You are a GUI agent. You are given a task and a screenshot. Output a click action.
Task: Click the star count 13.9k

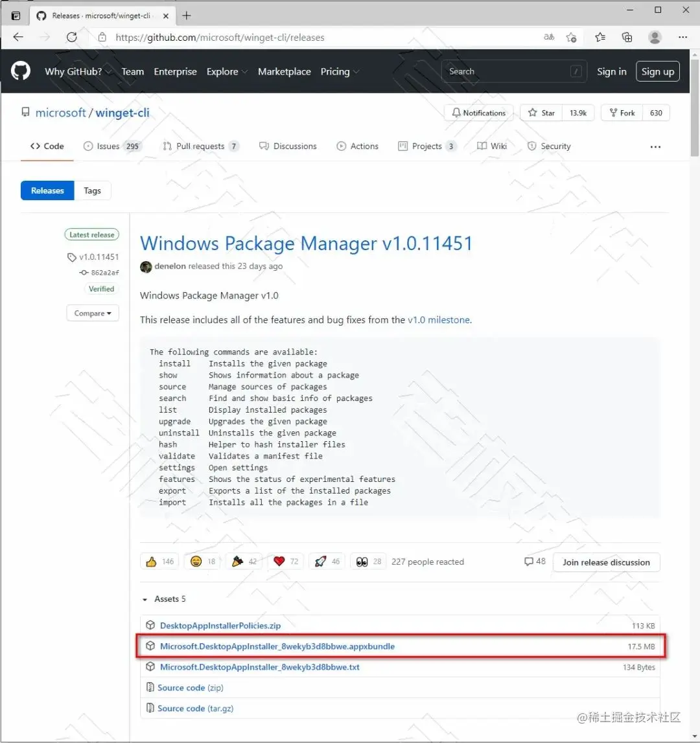[578, 113]
